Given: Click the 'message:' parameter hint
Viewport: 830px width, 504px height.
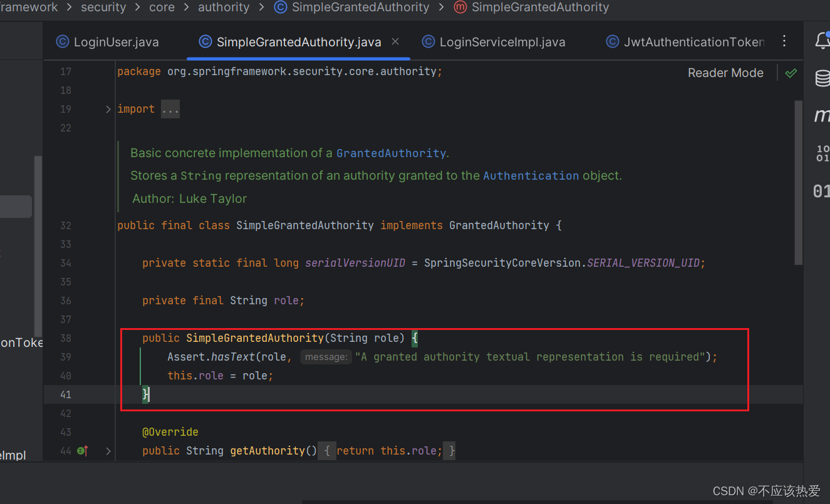Looking at the screenshot, I should tap(326, 357).
